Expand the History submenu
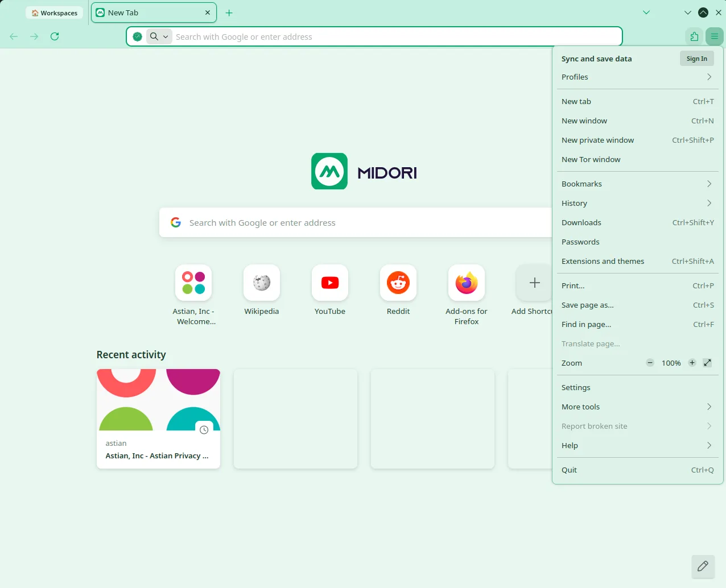Viewport: 726px width, 588px height. coord(637,203)
